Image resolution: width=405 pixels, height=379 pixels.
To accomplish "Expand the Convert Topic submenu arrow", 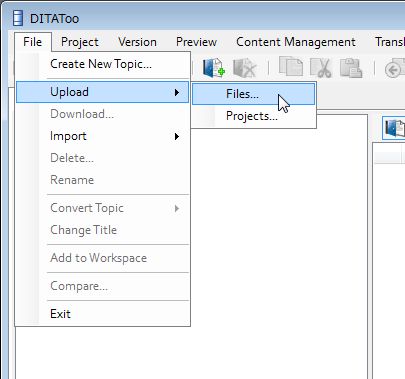I will point(177,209).
